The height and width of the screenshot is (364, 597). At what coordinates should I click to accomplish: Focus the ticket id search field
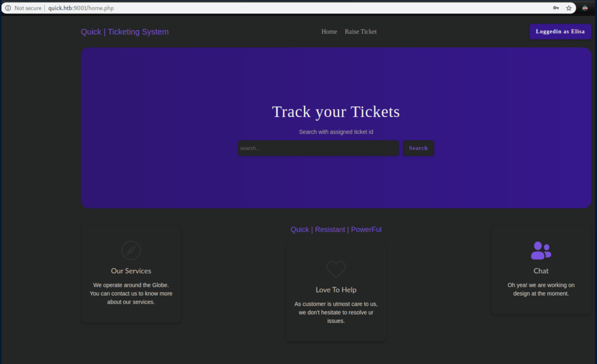pos(318,148)
